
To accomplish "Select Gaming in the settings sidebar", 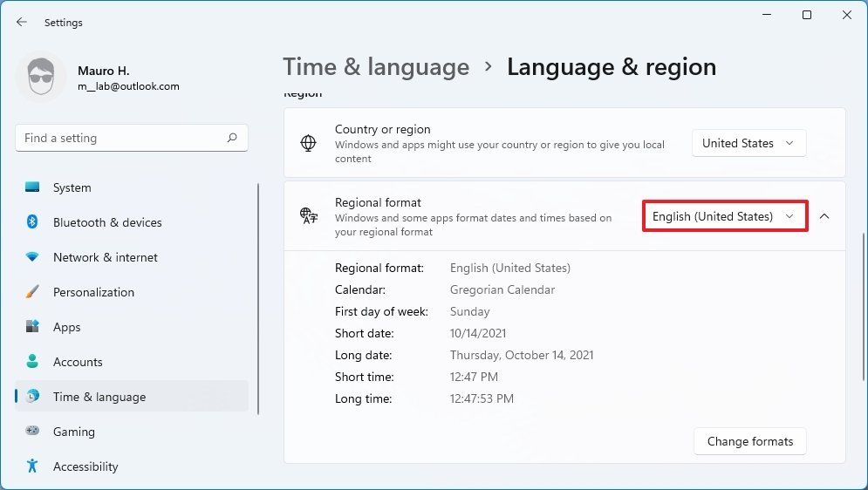I will pos(74,432).
